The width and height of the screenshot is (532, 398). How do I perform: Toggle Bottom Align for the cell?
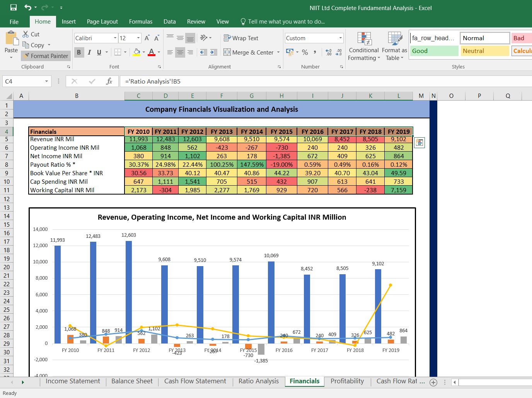tap(190, 38)
